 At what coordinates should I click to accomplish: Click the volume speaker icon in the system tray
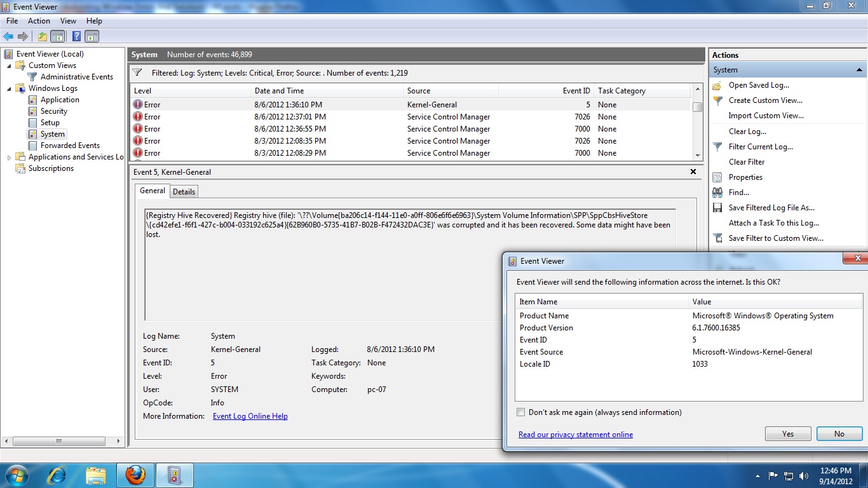click(x=804, y=475)
